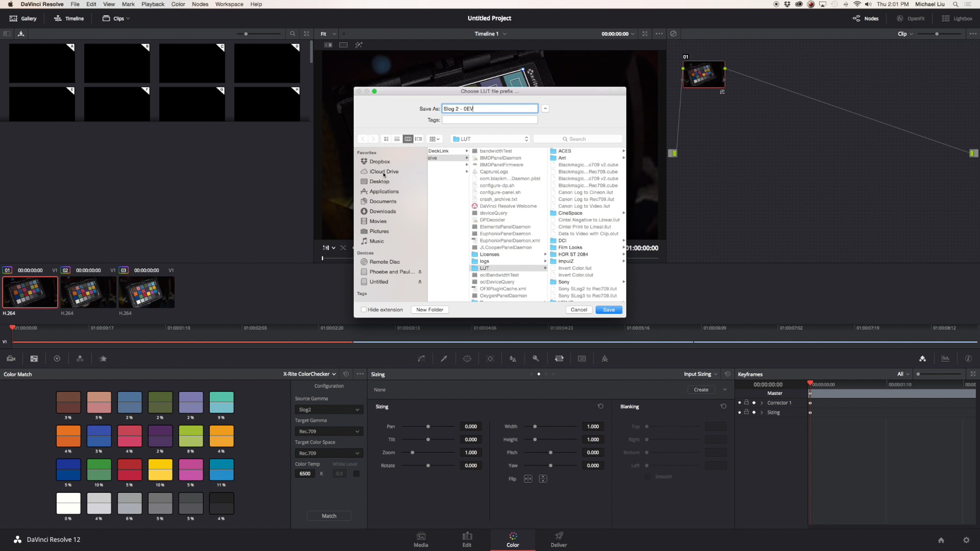Flip image vertically in Sizing
The height and width of the screenshot is (551, 980).
[x=543, y=479]
